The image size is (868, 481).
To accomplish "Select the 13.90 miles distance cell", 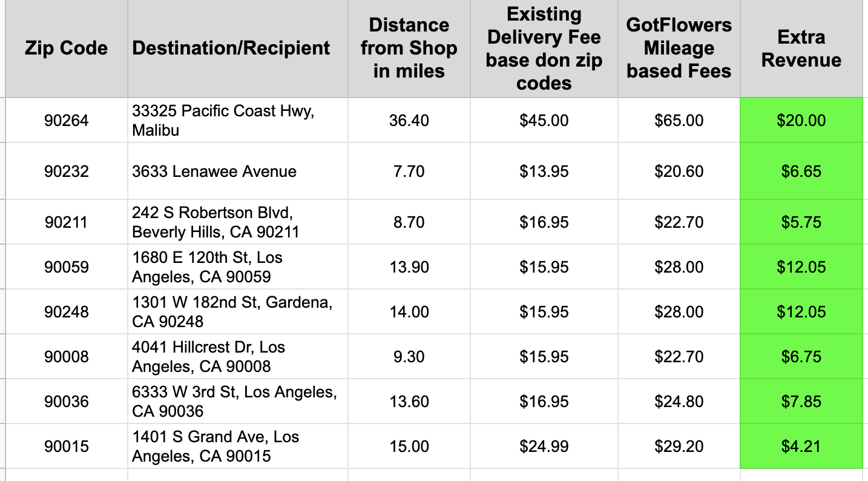I will tap(409, 267).
